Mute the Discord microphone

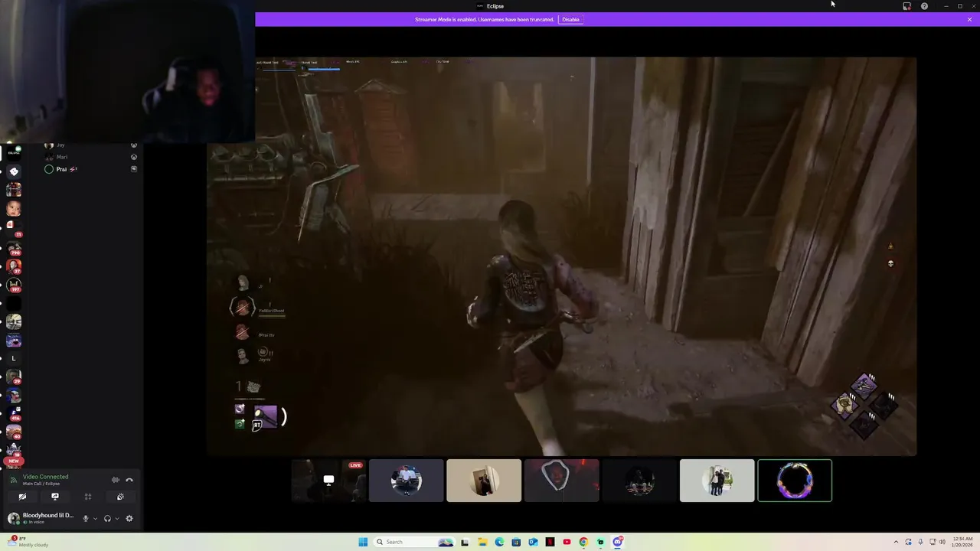click(86, 518)
